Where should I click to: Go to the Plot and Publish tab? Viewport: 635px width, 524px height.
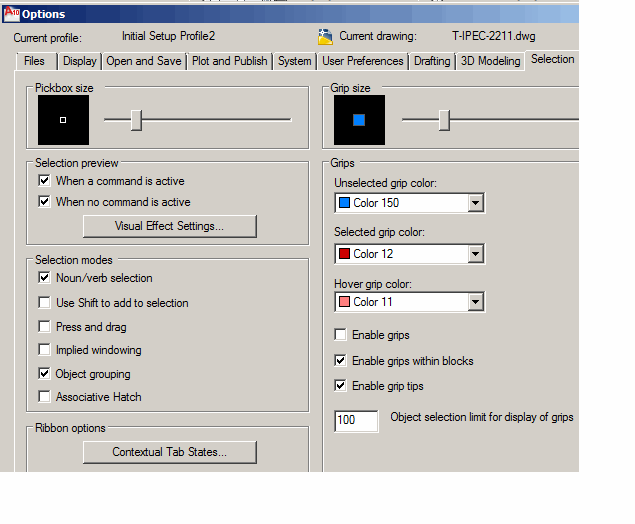coord(230,61)
